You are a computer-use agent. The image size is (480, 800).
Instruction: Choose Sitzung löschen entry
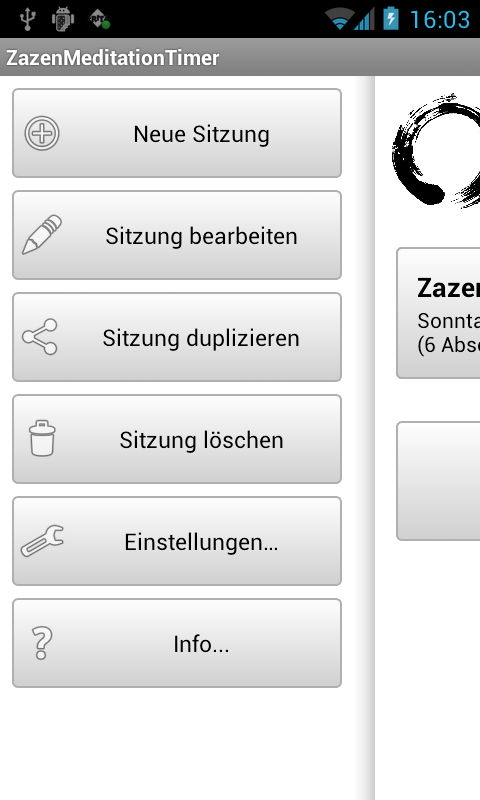pyautogui.click(x=177, y=439)
